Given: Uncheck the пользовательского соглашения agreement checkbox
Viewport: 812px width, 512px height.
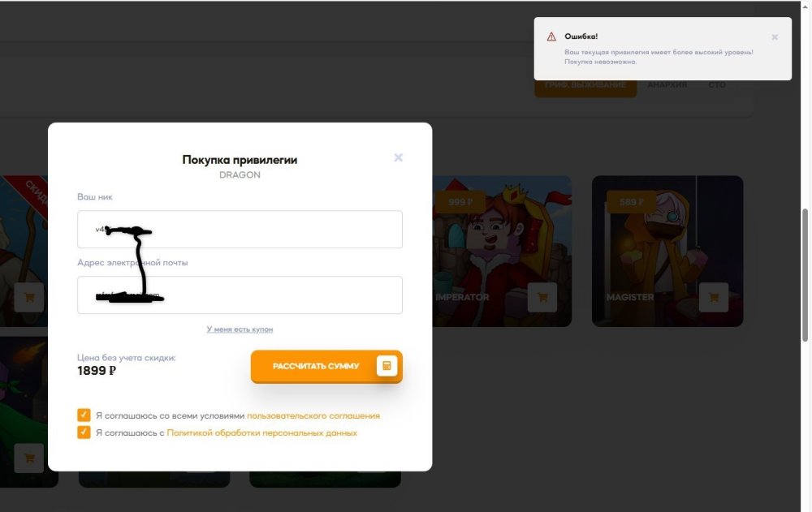Looking at the screenshot, I should (84, 415).
